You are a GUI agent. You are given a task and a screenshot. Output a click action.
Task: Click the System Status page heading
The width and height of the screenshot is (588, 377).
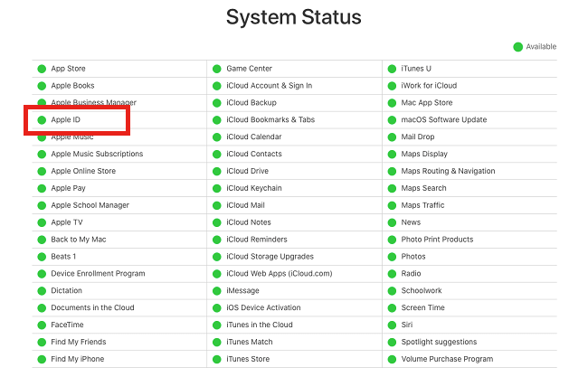click(x=294, y=17)
